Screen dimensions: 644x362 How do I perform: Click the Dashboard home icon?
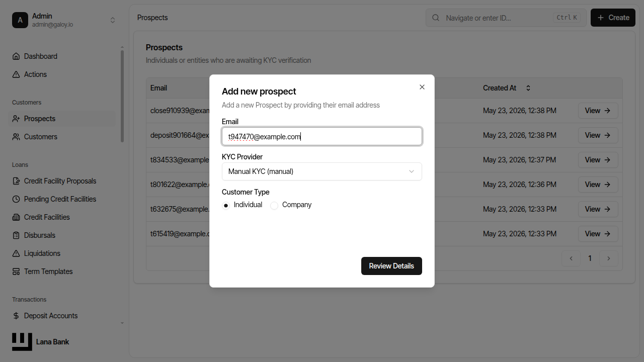(x=16, y=56)
